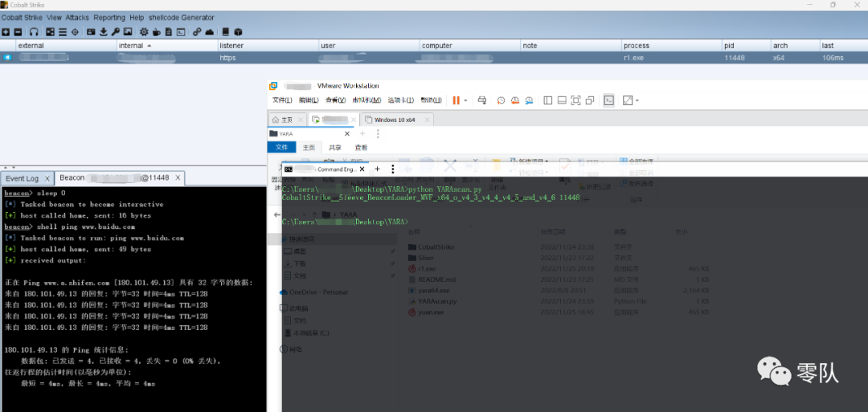Open Screenshots picture icon in Cobalt Strike toolbar
This screenshot has width=868, height=412.
point(127,32)
